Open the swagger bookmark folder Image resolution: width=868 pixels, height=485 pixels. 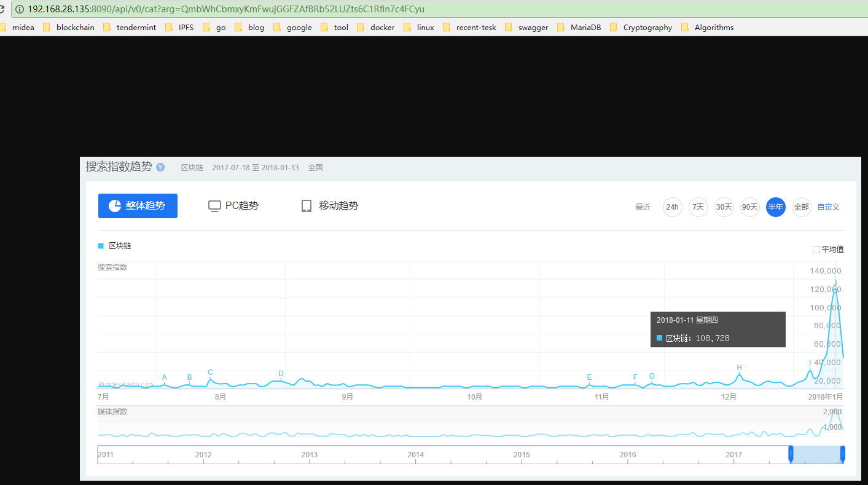click(x=526, y=27)
